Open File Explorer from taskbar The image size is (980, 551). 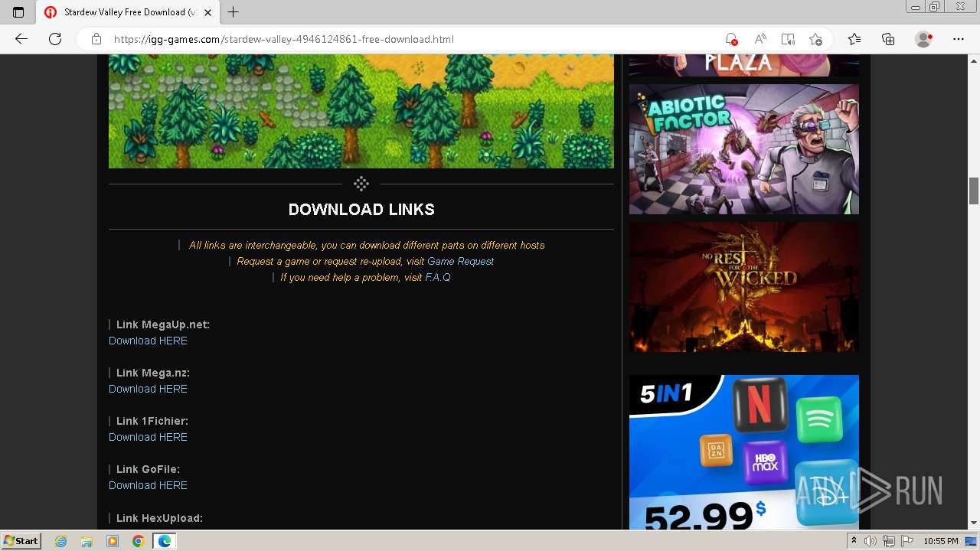(87, 541)
